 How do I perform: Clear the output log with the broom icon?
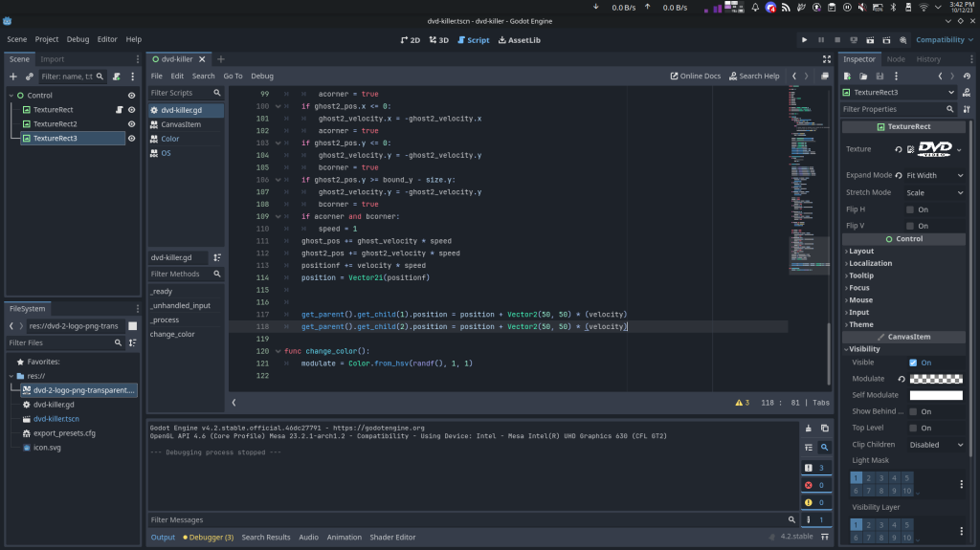[x=809, y=428]
